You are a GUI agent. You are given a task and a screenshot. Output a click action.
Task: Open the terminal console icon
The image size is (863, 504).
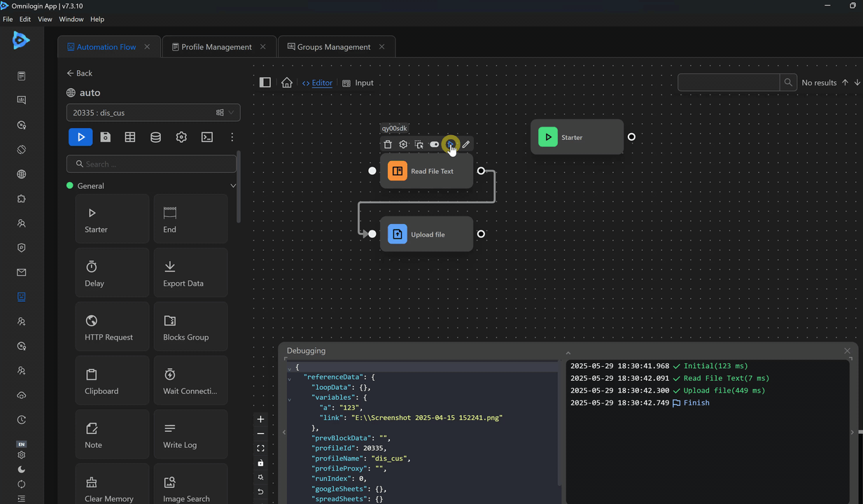click(207, 137)
